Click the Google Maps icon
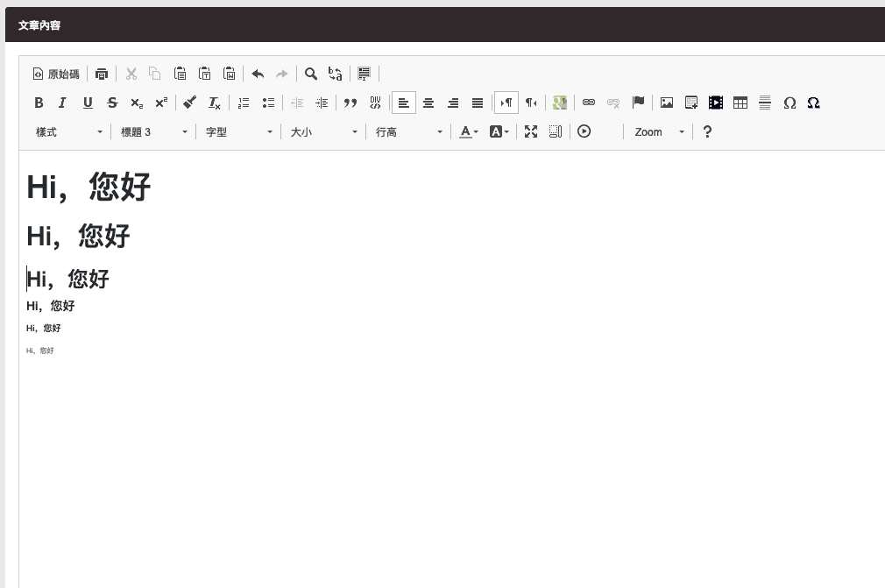The height and width of the screenshot is (588, 885). (560, 103)
